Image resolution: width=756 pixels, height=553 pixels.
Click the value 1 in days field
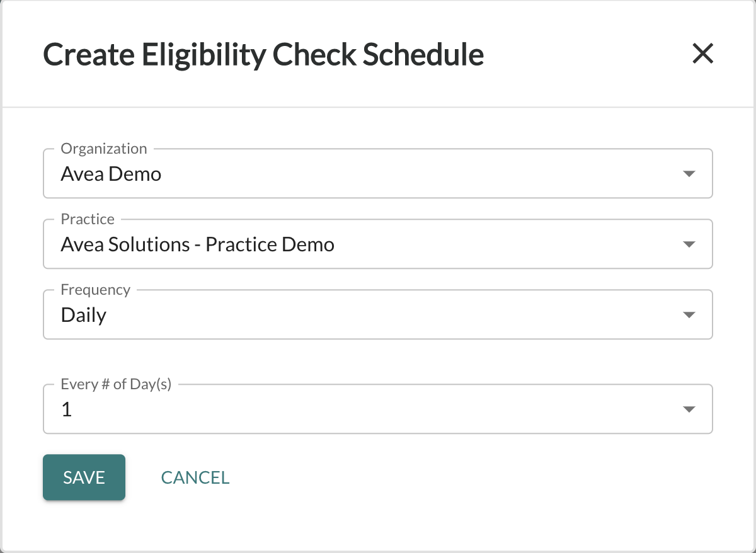66,409
